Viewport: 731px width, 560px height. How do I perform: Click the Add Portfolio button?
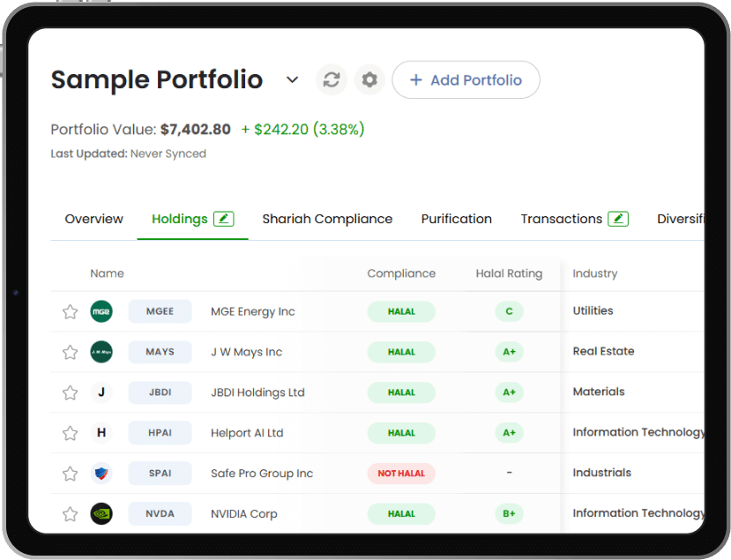point(466,80)
